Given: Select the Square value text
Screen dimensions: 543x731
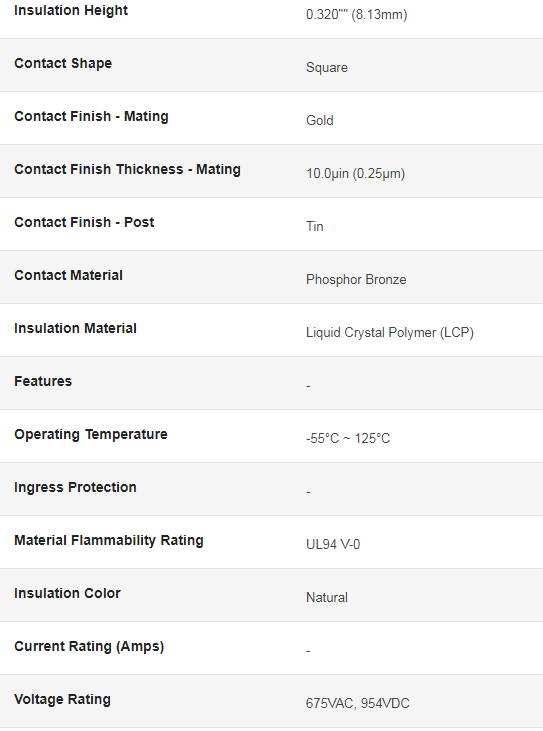Looking at the screenshot, I should pos(327,68).
